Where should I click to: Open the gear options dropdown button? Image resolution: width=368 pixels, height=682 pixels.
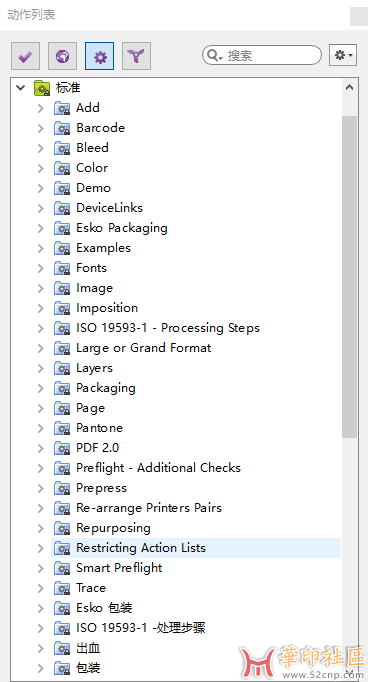tap(343, 55)
